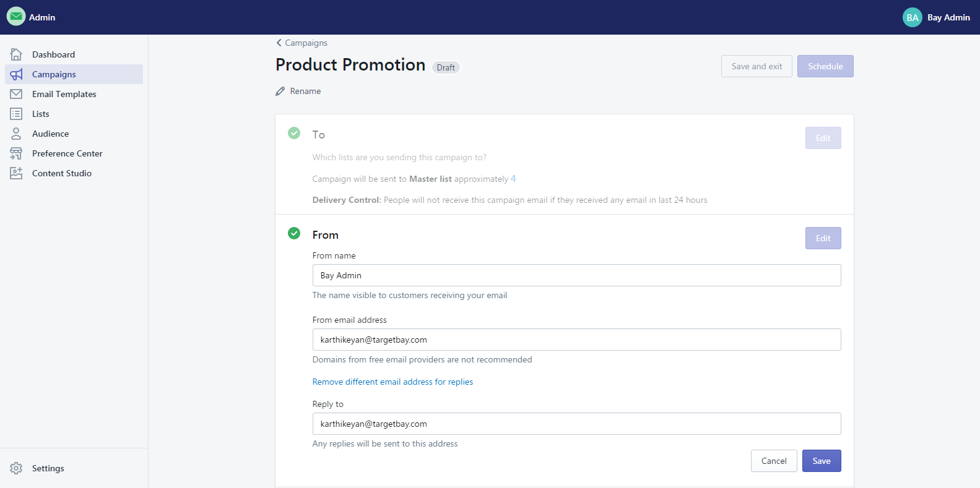Click the green mail logo icon
Screen dimensions: 980x488
16,17
